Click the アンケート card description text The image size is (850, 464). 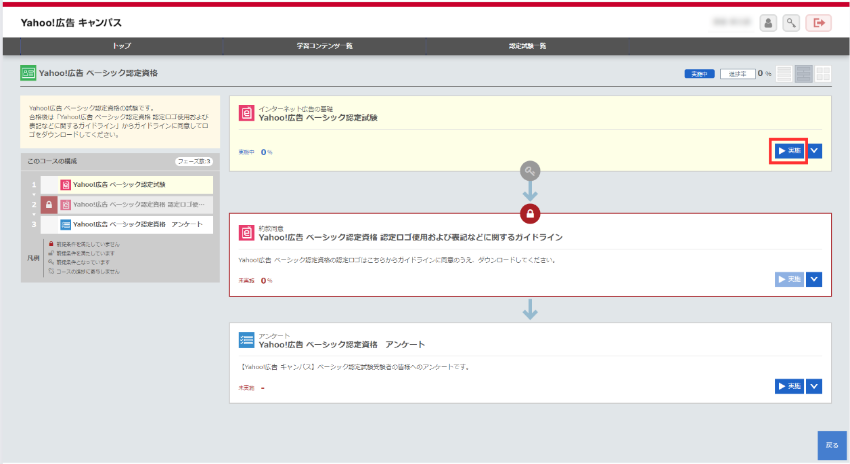(355, 367)
